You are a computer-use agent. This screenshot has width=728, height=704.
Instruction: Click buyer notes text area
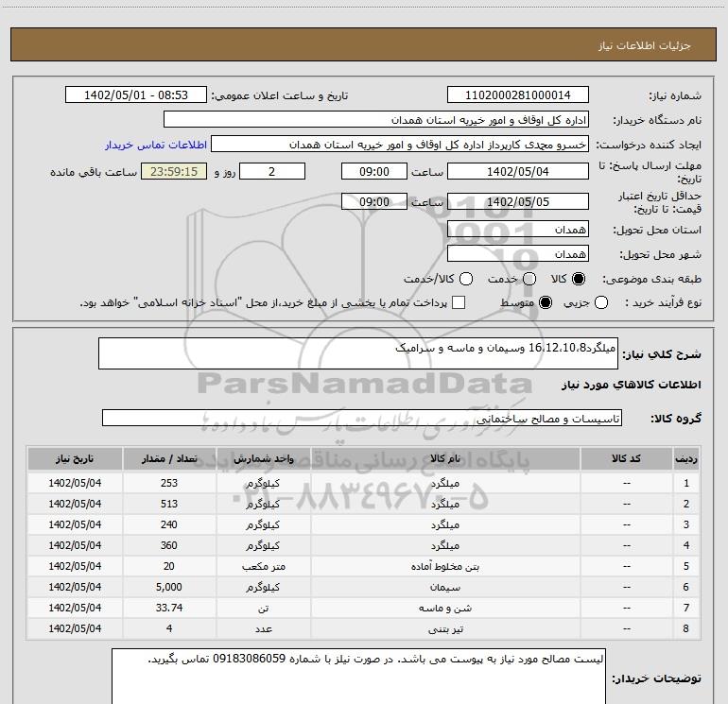359,677
